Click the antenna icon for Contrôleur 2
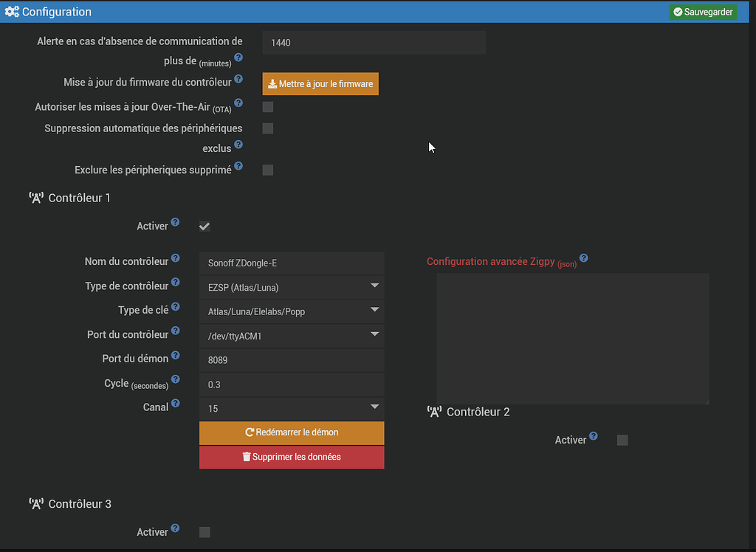 tap(434, 411)
